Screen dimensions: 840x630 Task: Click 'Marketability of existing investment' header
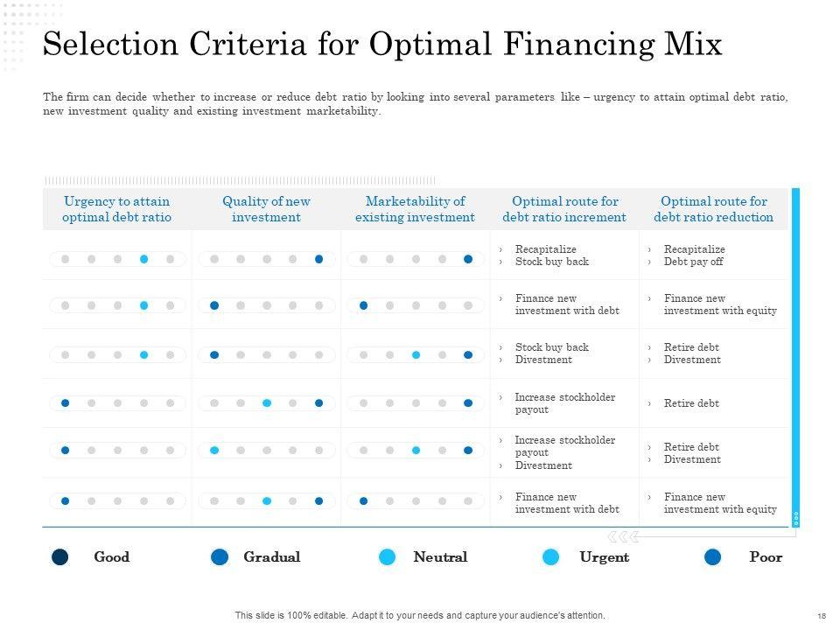pyautogui.click(x=415, y=209)
